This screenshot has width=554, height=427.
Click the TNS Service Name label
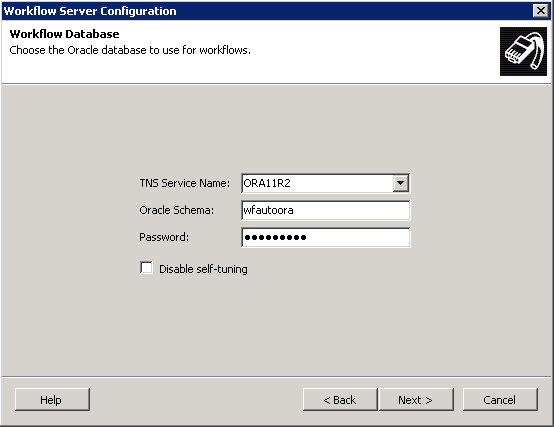(184, 183)
